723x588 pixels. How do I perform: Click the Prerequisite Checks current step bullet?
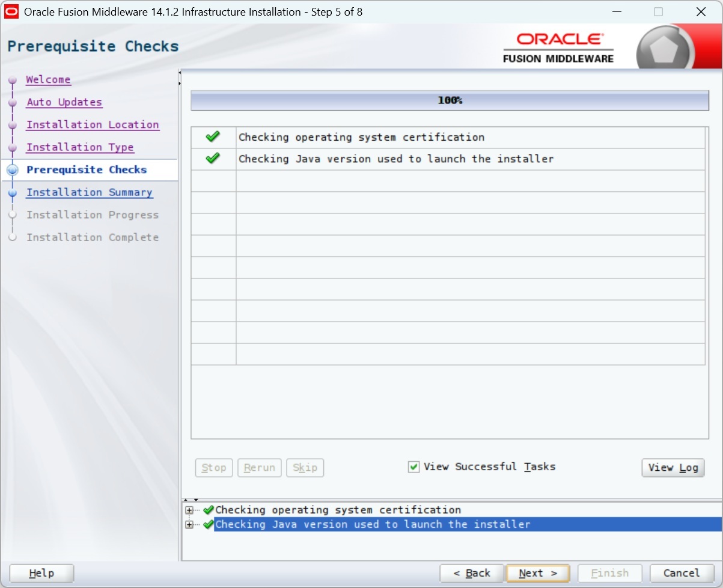[x=13, y=170]
